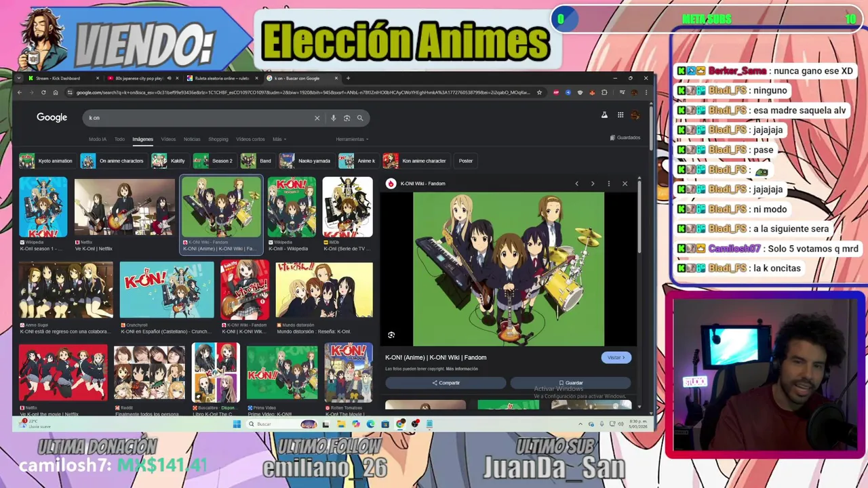Image resolution: width=868 pixels, height=488 pixels.
Task: Open Guardados saved items
Action: pos(625,138)
